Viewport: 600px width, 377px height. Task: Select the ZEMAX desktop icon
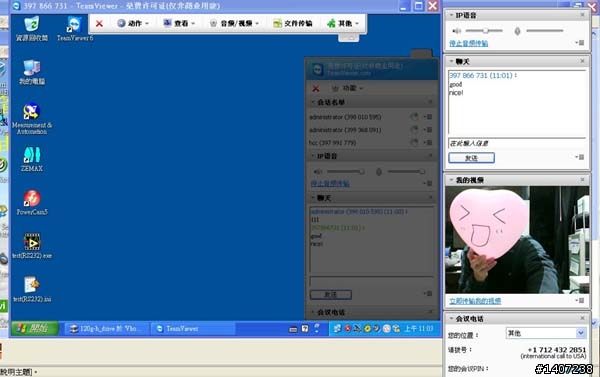32,159
